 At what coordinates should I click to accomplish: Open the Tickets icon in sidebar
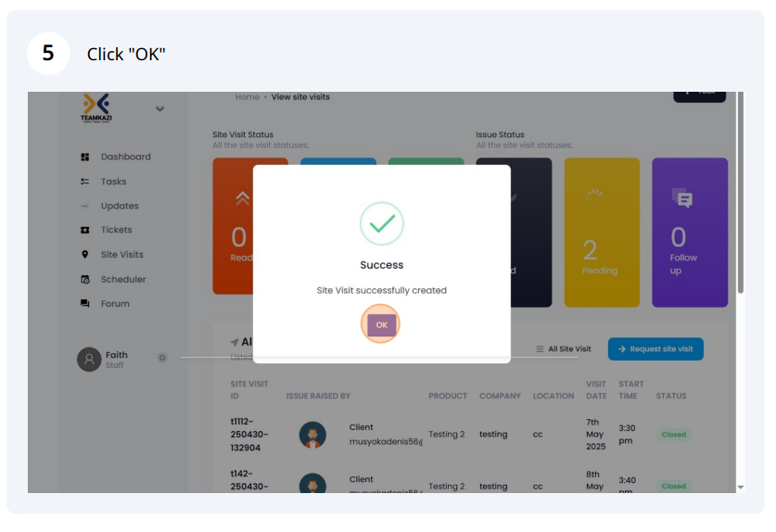coord(85,230)
